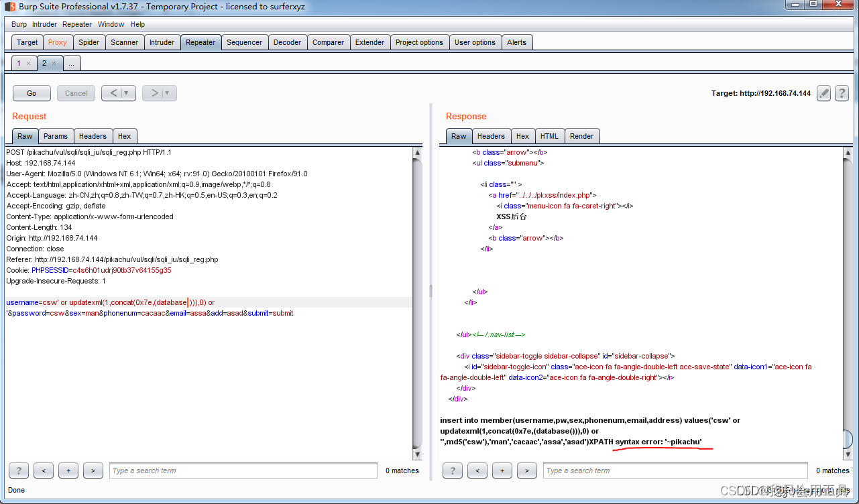Show the request Headers view
This screenshot has width=859, height=504.
93,136
